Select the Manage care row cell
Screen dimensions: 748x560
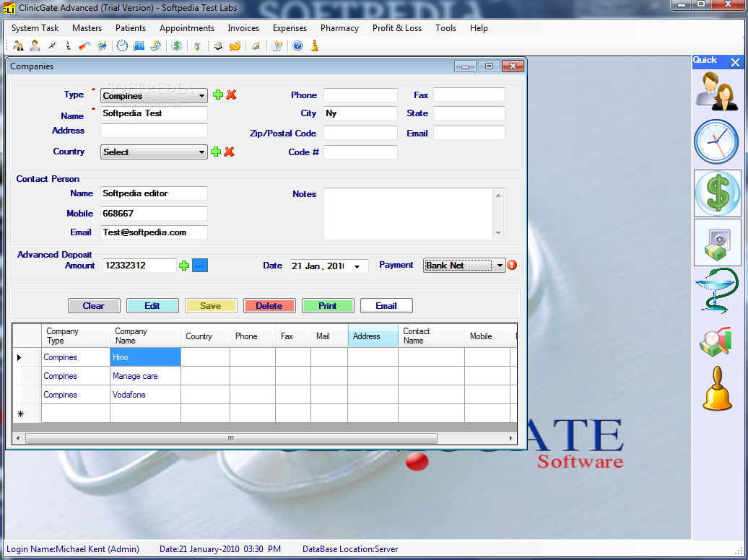point(146,376)
